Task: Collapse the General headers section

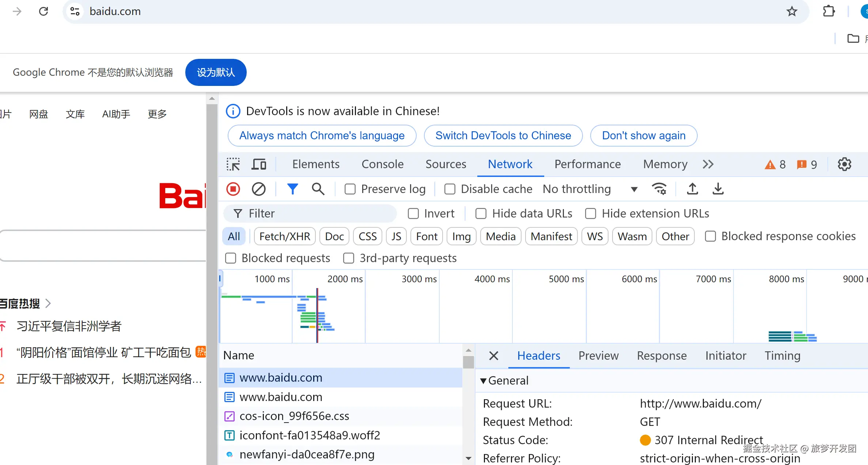Action: click(x=483, y=381)
